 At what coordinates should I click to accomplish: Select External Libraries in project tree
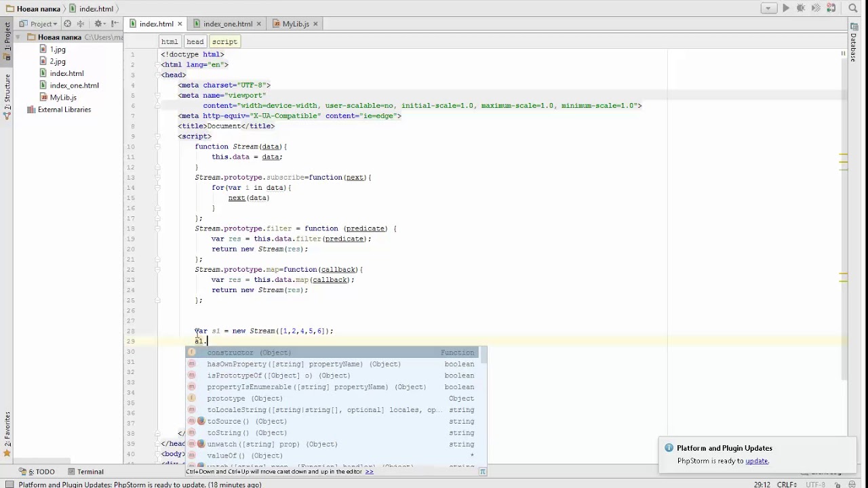click(64, 110)
